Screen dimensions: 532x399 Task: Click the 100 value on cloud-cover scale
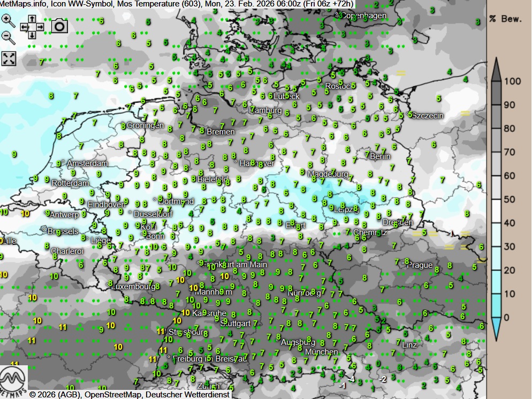(512, 81)
